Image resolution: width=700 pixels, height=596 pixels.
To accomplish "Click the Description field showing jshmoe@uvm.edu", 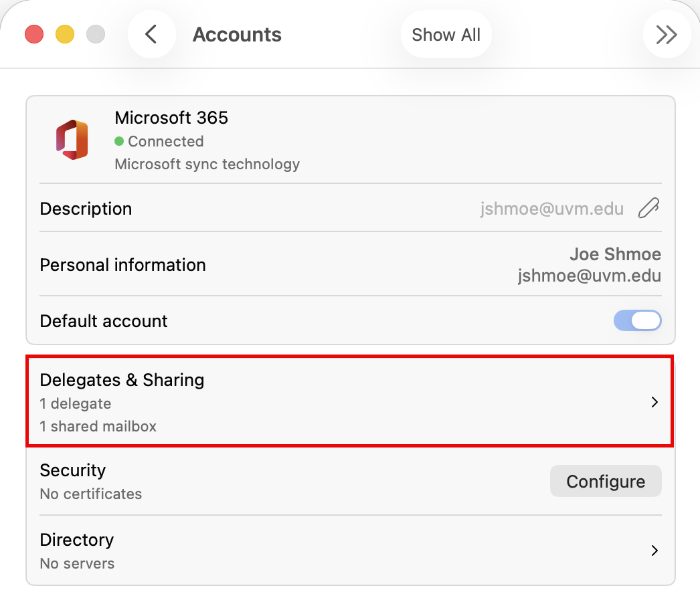I will [551, 209].
